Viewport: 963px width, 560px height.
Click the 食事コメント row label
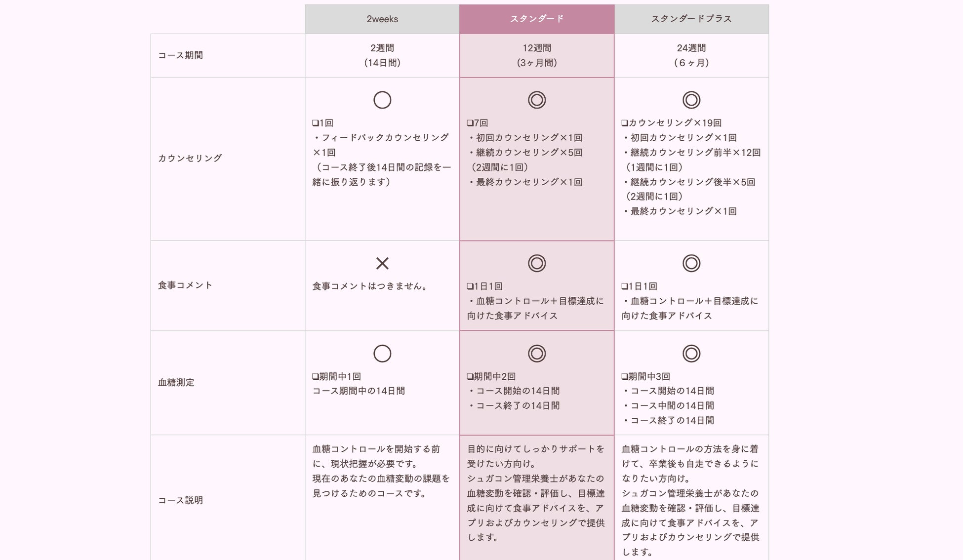point(185,285)
